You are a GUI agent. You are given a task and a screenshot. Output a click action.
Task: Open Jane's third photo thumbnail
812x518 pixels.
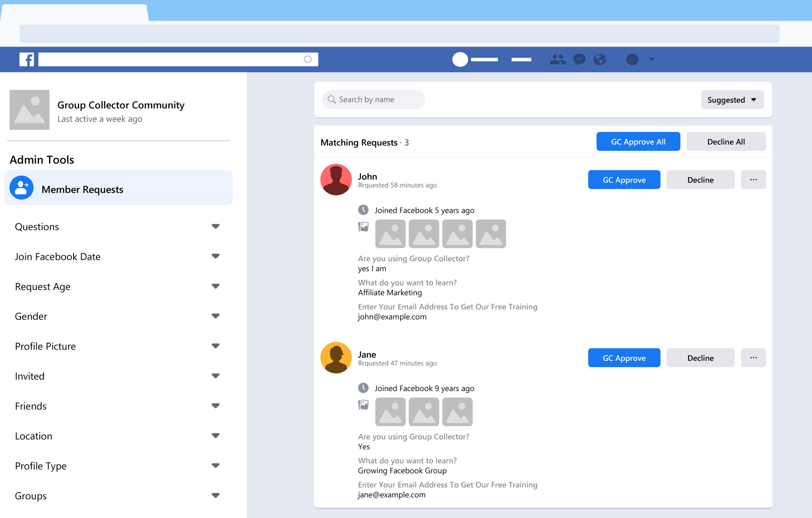tap(457, 412)
